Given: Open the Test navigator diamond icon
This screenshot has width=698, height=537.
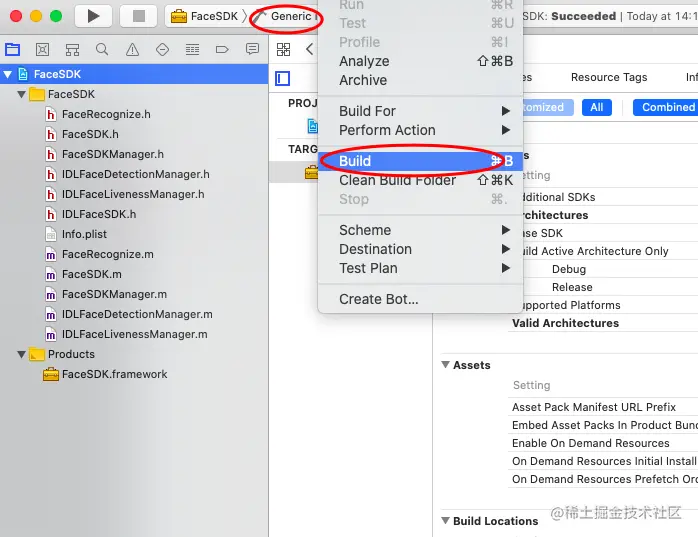Looking at the screenshot, I should [162, 49].
